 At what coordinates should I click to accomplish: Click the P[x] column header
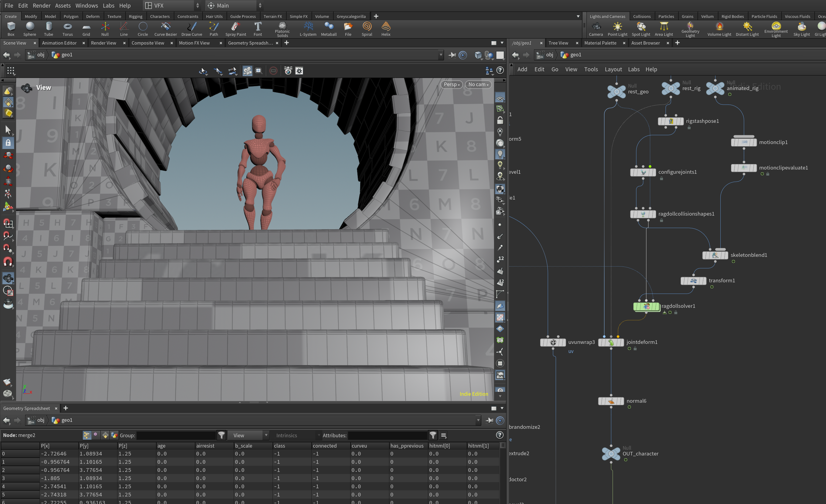(x=59, y=446)
